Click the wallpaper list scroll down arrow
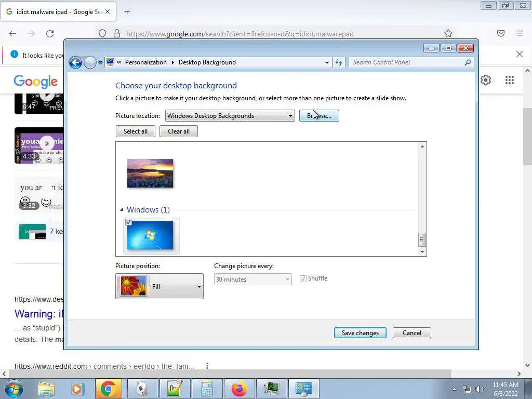532x399 pixels. coord(422,251)
